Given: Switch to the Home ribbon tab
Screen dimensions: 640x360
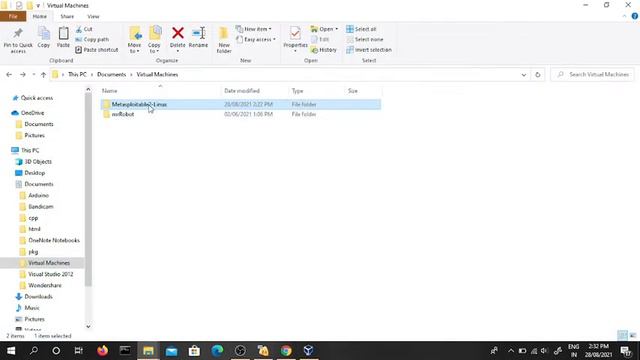Looking at the screenshot, I should [40, 16].
